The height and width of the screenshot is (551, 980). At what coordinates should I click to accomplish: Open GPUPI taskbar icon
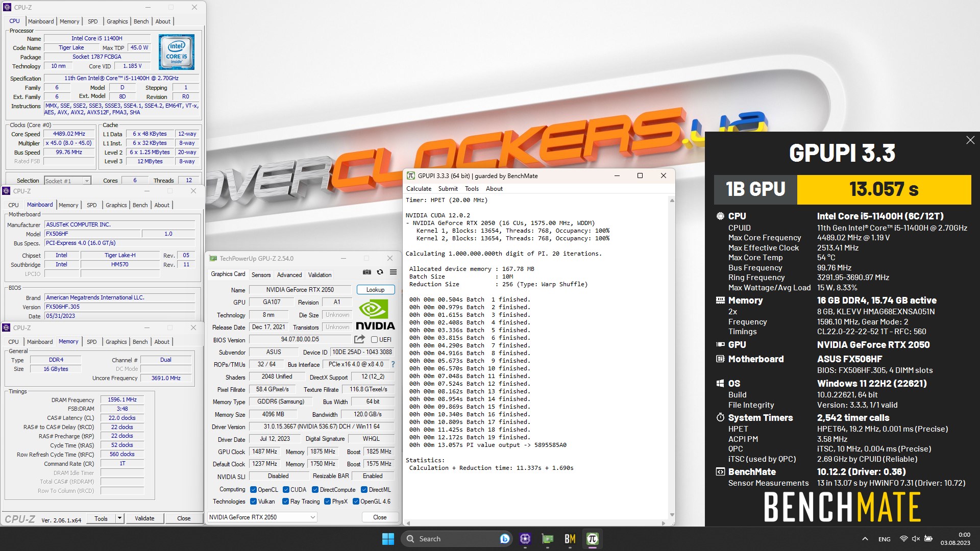click(593, 539)
